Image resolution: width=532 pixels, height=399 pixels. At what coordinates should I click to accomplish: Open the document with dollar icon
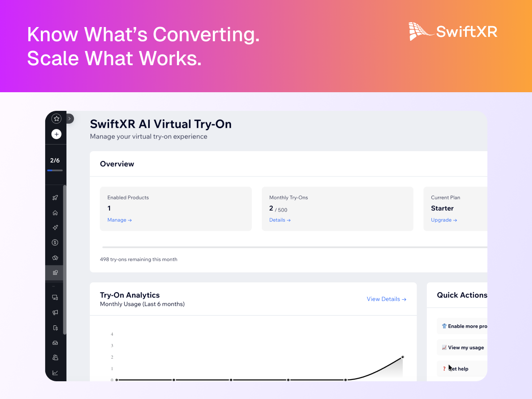tap(55, 328)
